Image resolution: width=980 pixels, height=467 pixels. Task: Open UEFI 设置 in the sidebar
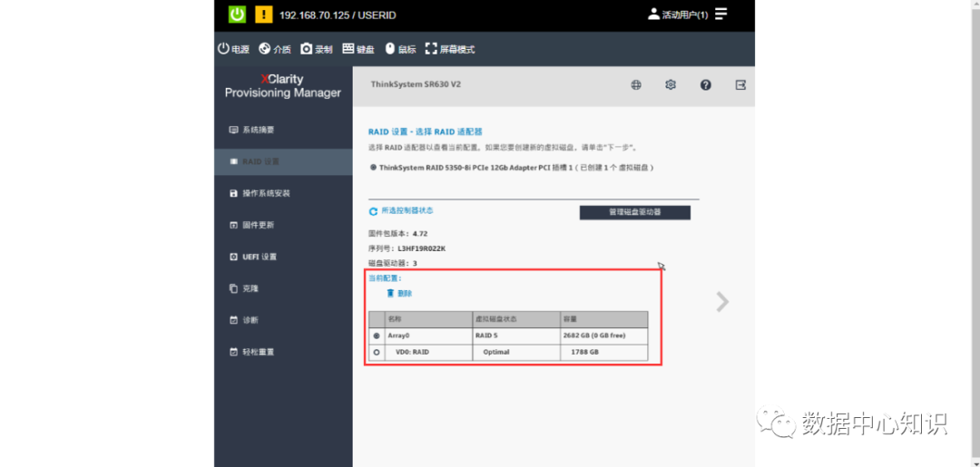point(283,257)
